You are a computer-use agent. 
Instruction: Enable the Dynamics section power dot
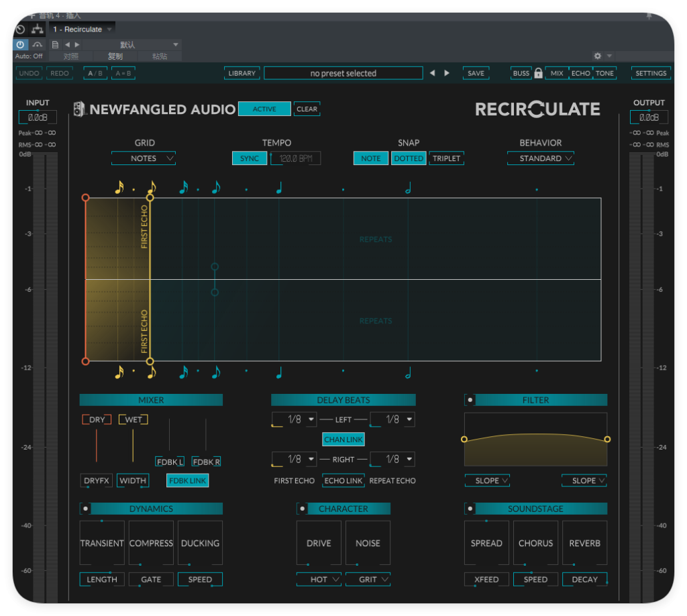[85, 509]
